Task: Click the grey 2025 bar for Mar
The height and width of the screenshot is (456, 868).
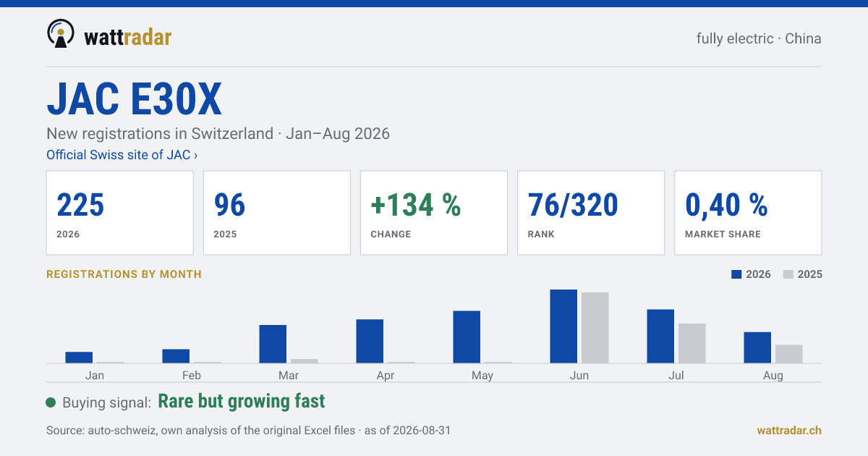Action: tap(305, 361)
